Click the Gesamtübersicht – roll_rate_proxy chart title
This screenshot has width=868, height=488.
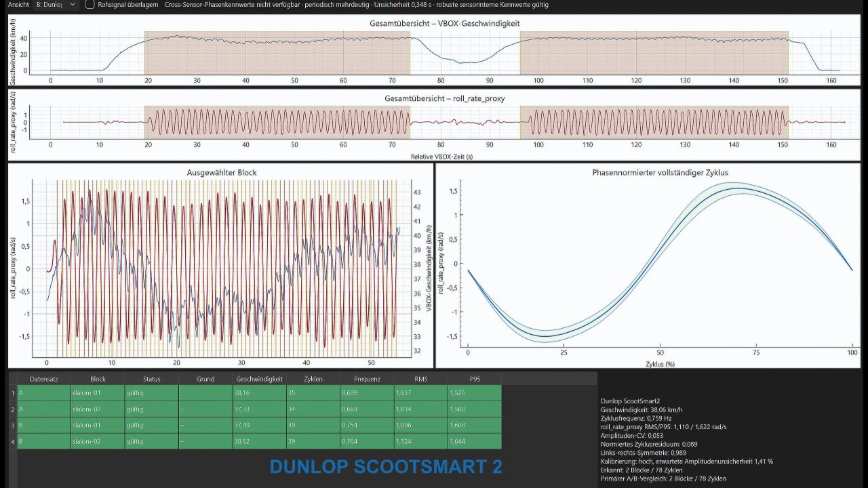(x=445, y=98)
